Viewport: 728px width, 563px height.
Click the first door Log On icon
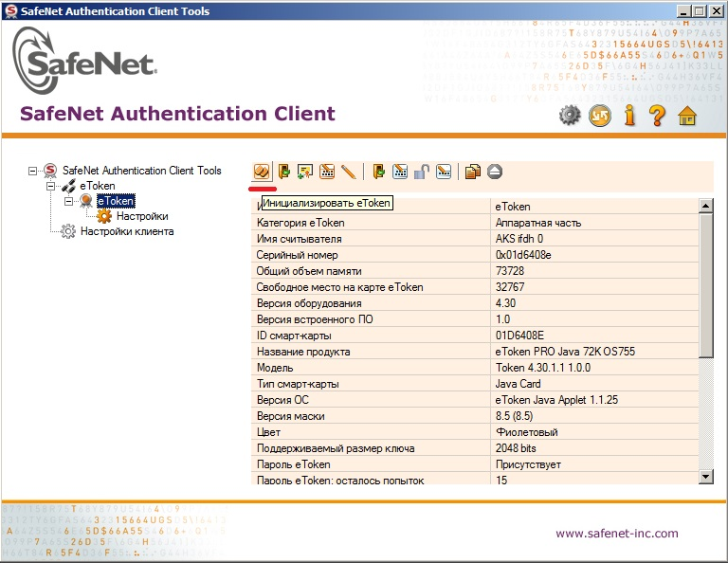[283, 172]
